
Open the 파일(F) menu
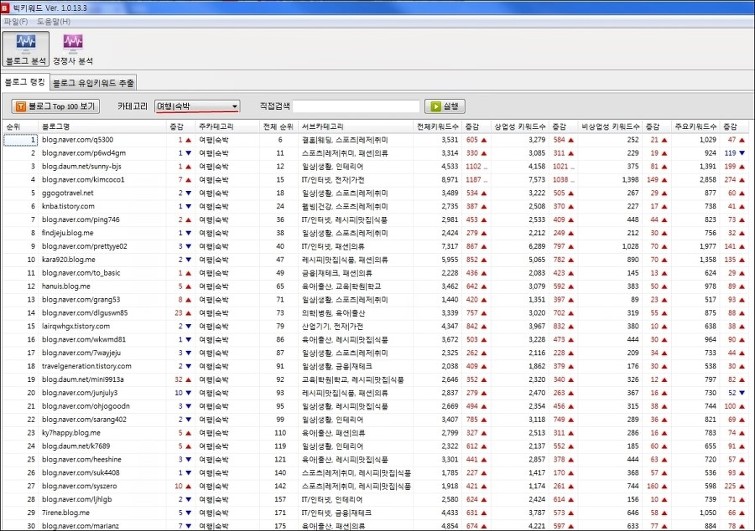16,21
